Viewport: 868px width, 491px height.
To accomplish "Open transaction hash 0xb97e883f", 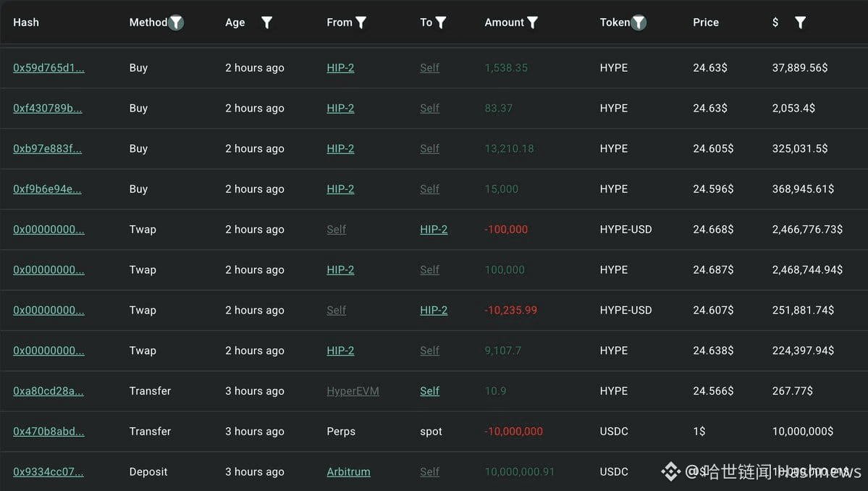I will click(x=47, y=148).
